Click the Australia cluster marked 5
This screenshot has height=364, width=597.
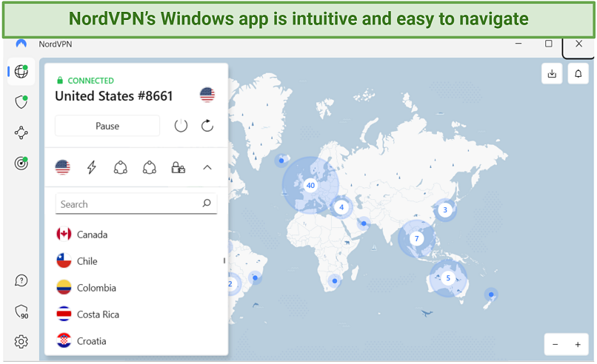coord(448,278)
